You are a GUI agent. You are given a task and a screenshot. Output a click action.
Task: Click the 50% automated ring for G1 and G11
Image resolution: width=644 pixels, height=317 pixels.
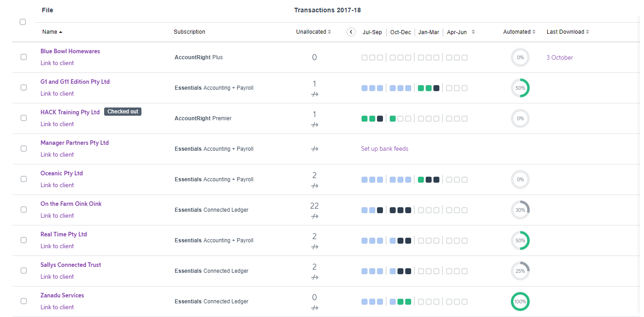click(x=520, y=88)
